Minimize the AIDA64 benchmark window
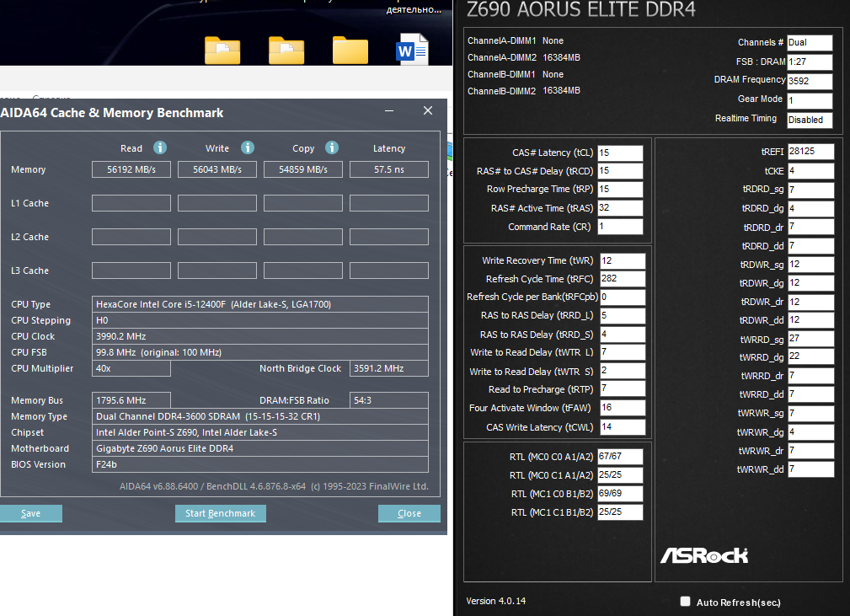The height and width of the screenshot is (616, 850). (x=388, y=110)
